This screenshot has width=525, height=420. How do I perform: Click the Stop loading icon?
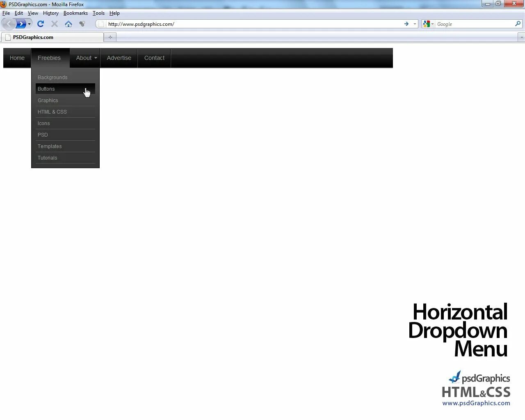pos(55,24)
